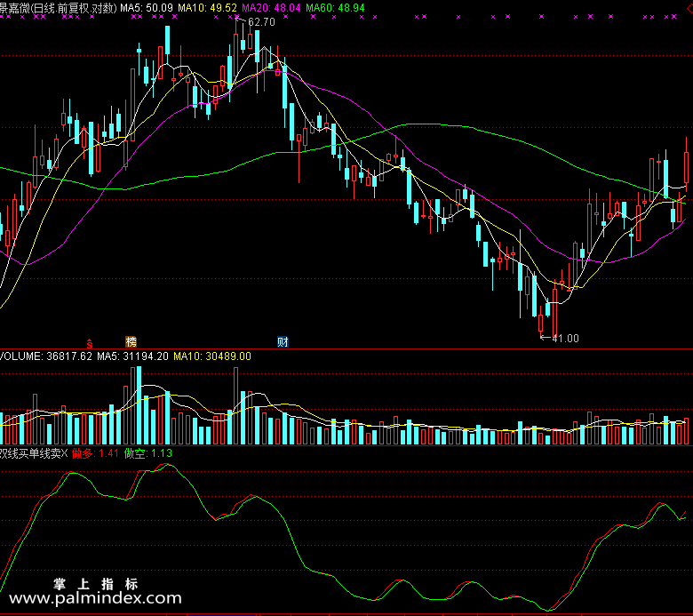
Task: Click the volume MA5: 31194.20 label
Action: (132, 356)
